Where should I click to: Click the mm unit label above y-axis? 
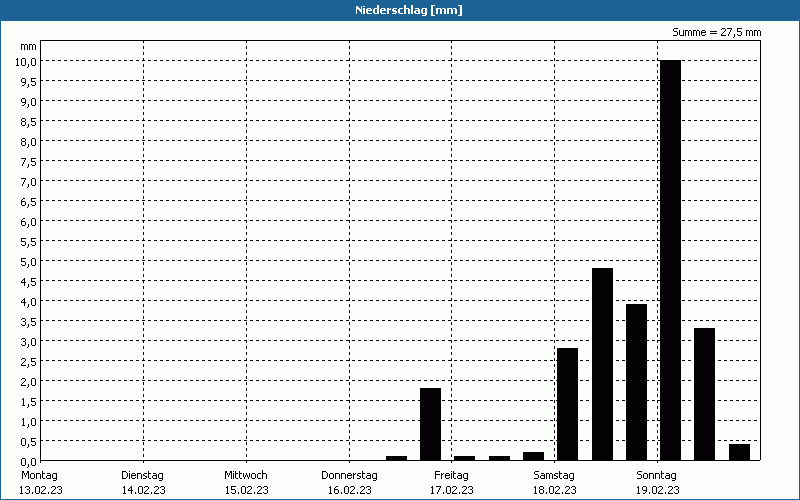coord(29,46)
